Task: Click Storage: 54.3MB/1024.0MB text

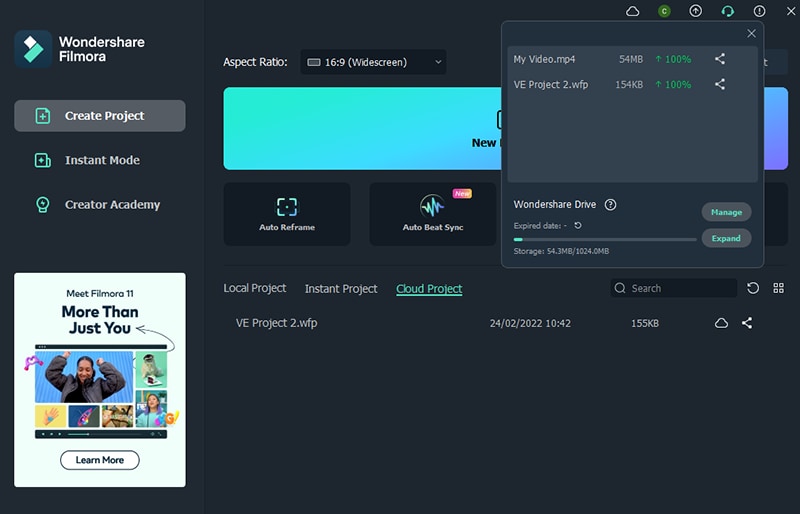Action: (x=561, y=251)
